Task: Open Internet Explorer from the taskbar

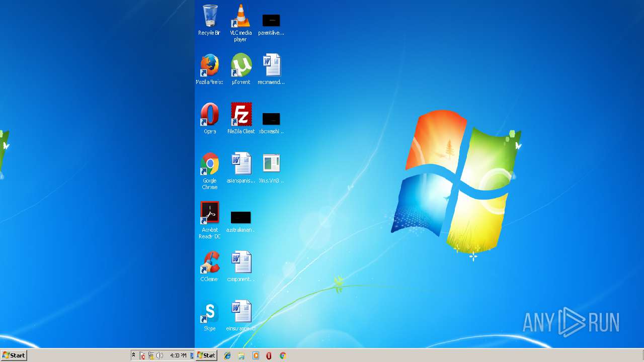Action: click(227, 355)
